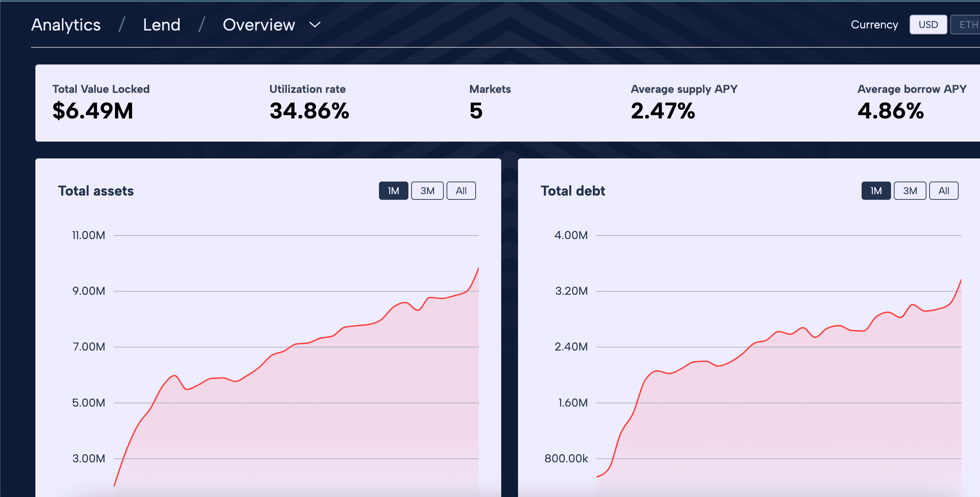Click the Analytics breadcrumb

point(66,25)
